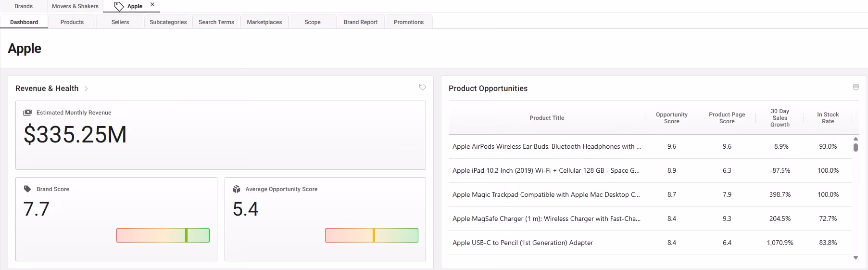
Task: Click scroll up arrow in Product Opportunities table
Action: (x=855, y=139)
